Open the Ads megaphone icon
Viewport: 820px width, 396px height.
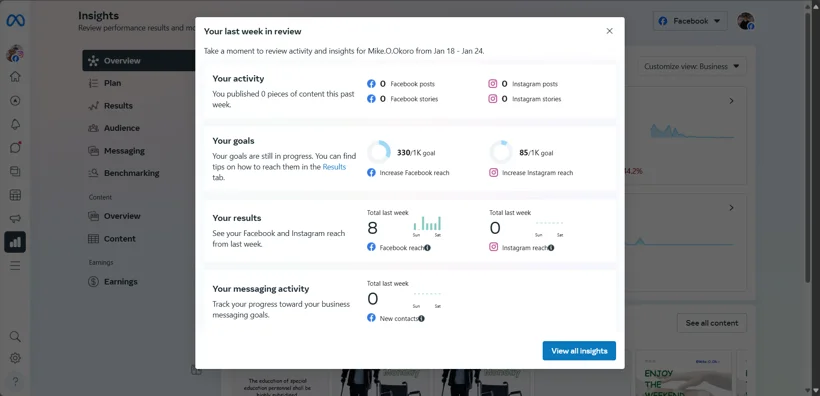point(15,219)
